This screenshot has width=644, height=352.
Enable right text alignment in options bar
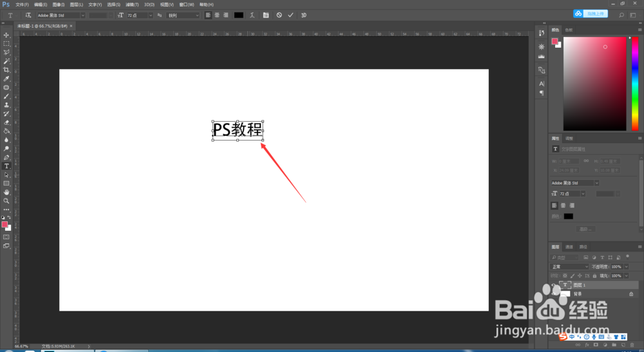pyautogui.click(x=225, y=15)
